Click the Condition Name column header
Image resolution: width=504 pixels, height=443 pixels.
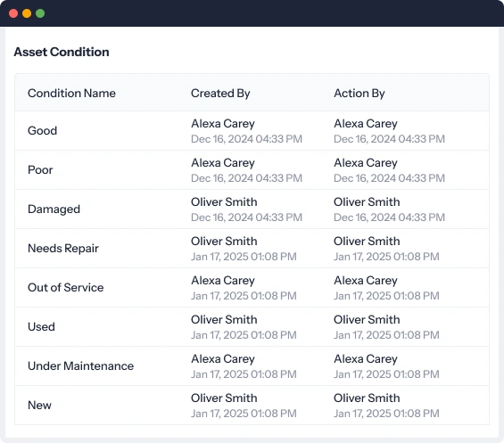click(71, 94)
